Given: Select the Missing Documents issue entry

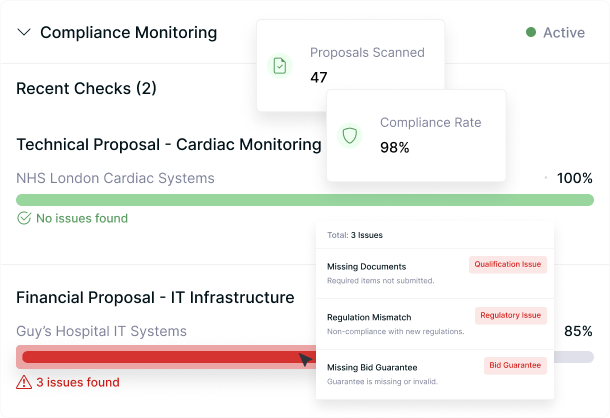Looking at the screenshot, I should 367,267.
